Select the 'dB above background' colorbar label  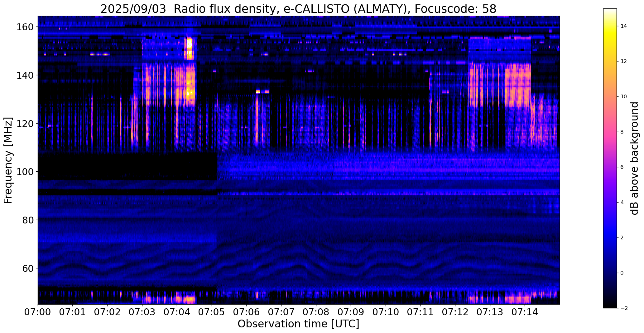click(634, 159)
